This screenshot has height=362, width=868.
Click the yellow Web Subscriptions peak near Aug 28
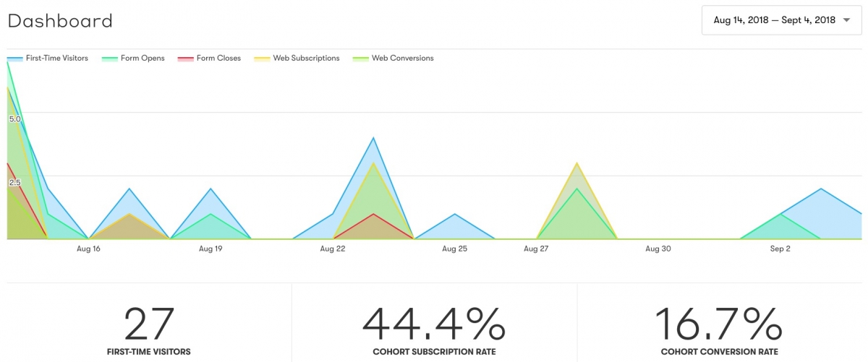[576, 164]
